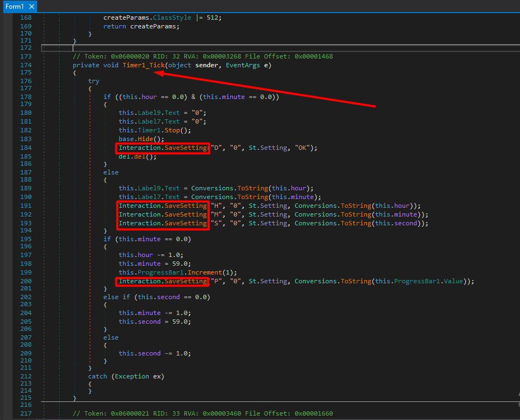Click line number 174 in the gutter
Screen dimensions: 520x420
(25, 66)
